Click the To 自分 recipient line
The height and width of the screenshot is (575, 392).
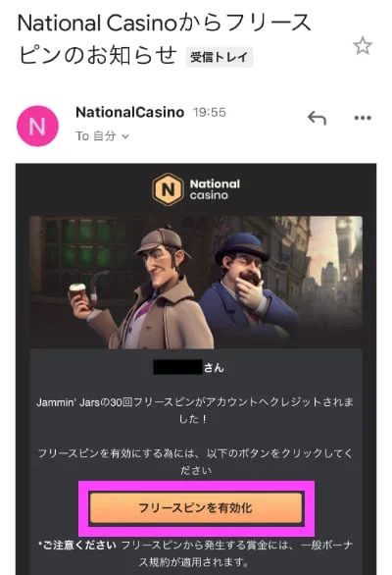tap(102, 136)
